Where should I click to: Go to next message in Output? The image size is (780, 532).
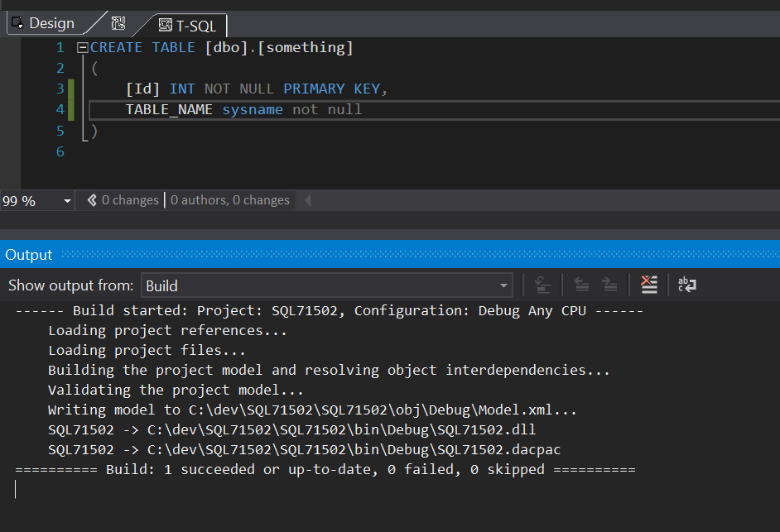click(x=609, y=285)
